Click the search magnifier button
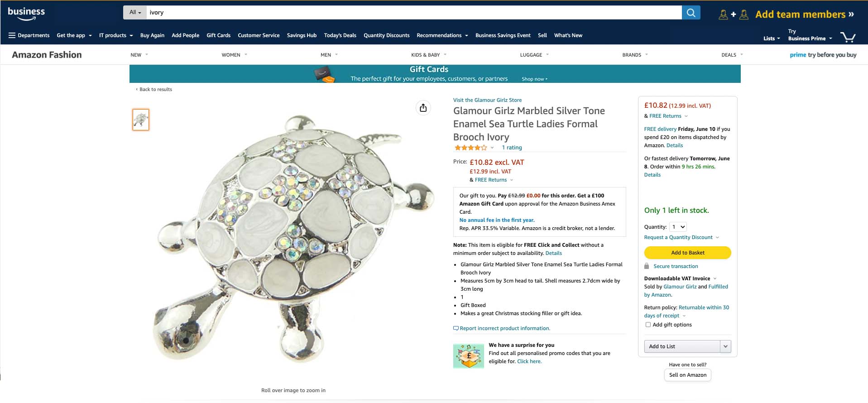The height and width of the screenshot is (403, 868). pyautogui.click(x=691, y=13)
